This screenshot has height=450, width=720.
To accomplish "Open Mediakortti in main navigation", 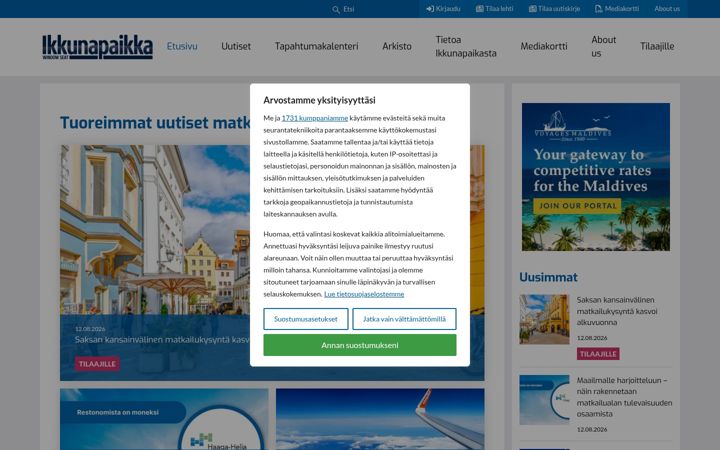I will [x=544, y=46].
